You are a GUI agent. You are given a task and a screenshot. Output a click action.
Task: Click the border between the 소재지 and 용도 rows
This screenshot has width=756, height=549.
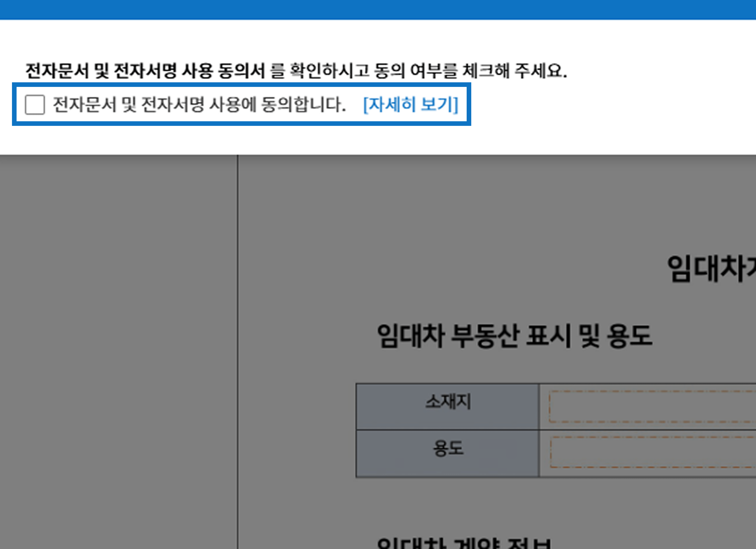(x=448, y=430)
